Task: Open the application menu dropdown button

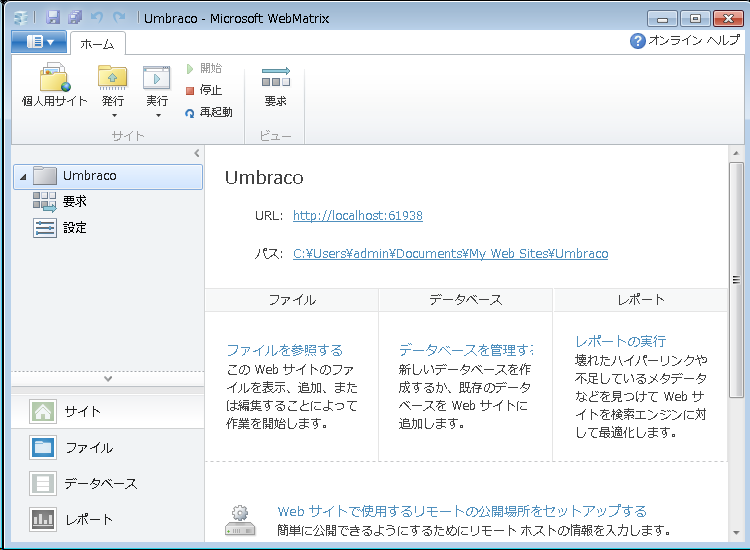Action: (x=40, y=42)
